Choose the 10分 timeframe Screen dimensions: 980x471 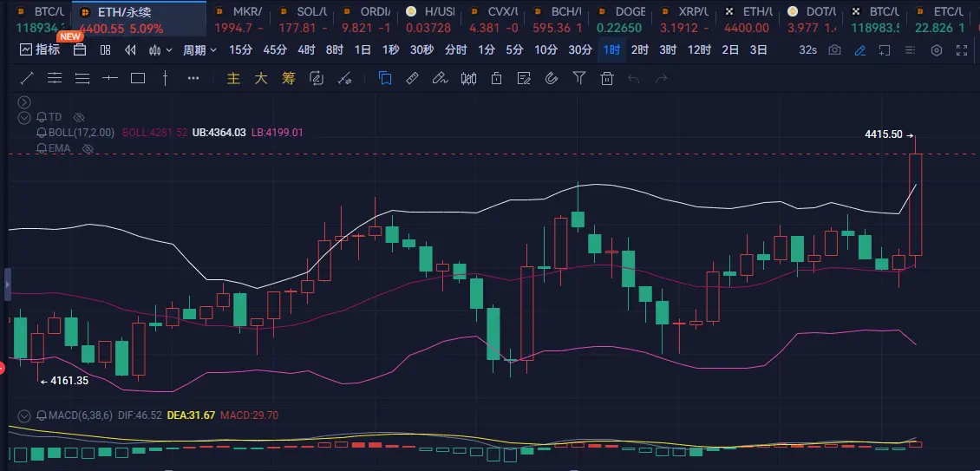(x=546, y=50)
